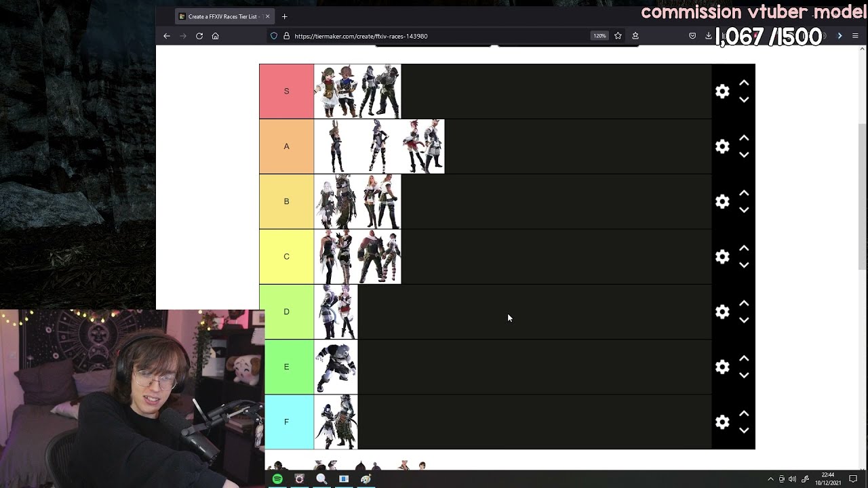Move S tier row down
Image resolution: width=868 pixels, height=488 pixels.
pos(744,100)
